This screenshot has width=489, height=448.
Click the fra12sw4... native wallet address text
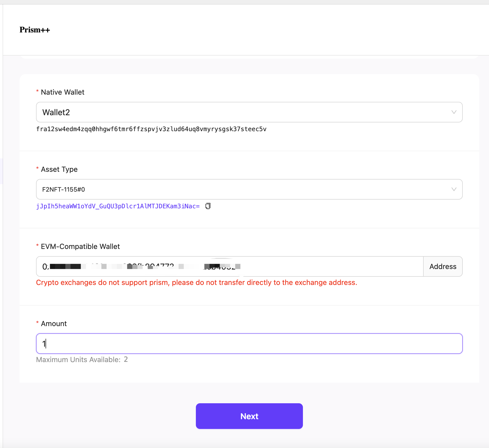(x=151, y=129)
